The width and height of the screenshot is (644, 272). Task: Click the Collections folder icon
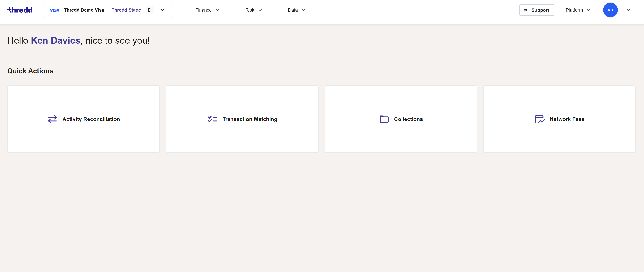pyautogui.click(x=384, y=119)
